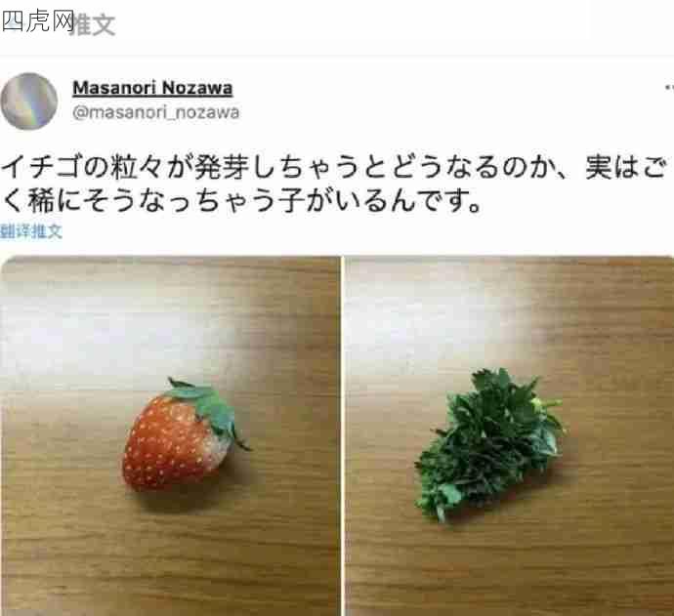Click the word 発芽 in the tweet
674x616 pixels.
click(222, 167)
